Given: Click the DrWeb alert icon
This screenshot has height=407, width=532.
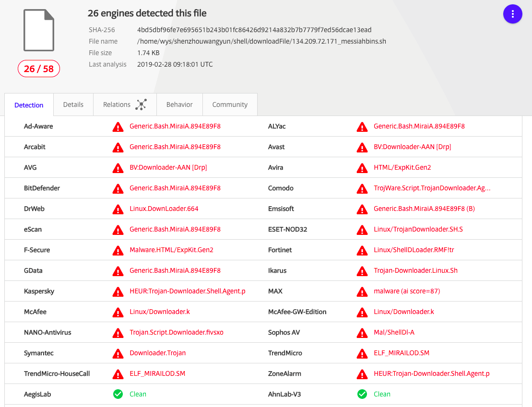Looking at the screenshot, I should [x=118, y=209].
